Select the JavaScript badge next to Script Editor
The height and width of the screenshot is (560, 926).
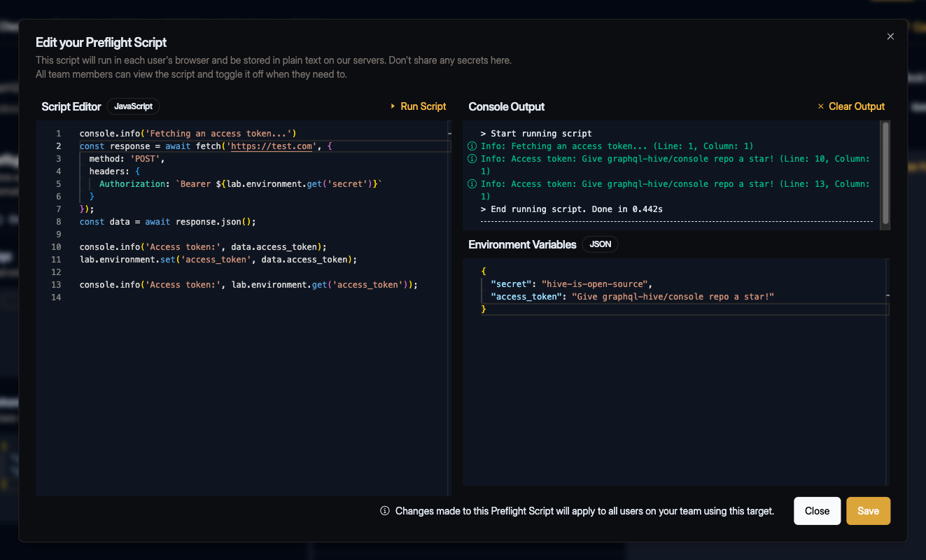click(133, 106)
